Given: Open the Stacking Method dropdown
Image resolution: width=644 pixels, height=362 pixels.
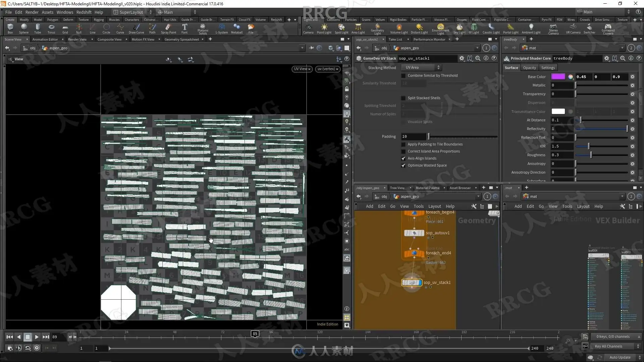Looking at the screenshot, I should pyautogui.click(x=422, y=68).
